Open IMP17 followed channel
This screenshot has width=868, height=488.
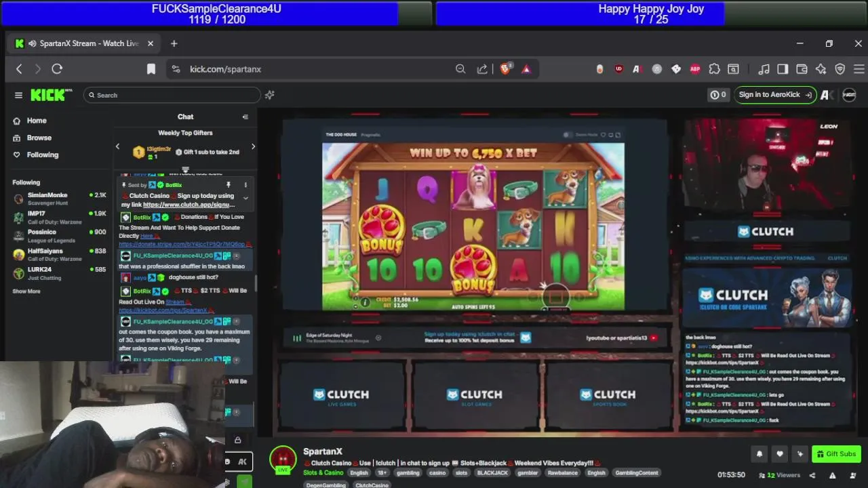(x=60, y=217)
